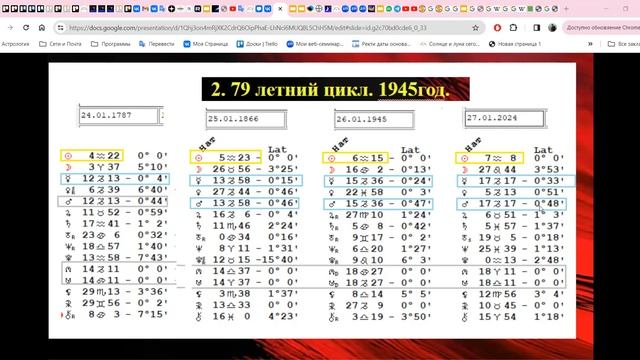The width and height of the screenshot is (640, 360).
Task: Click the 1866 Mars row 13♑58 - 0°46'
Action: [244, 203]
